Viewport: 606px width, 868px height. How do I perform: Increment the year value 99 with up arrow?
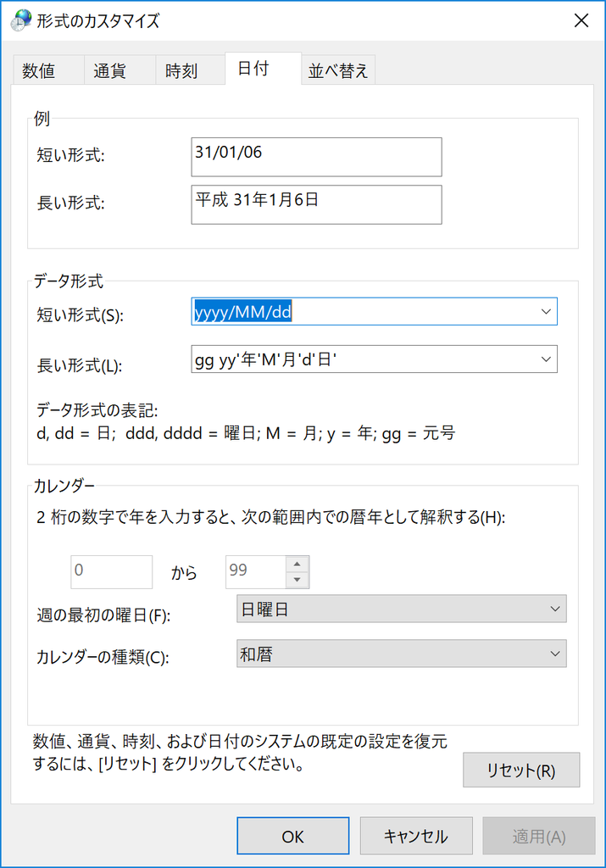[x=298, y=565]
